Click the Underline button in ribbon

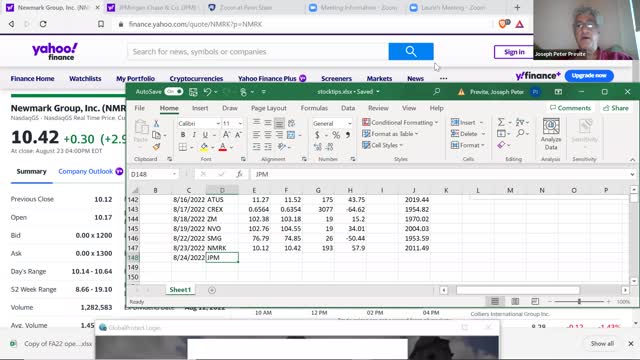[205, 135]
